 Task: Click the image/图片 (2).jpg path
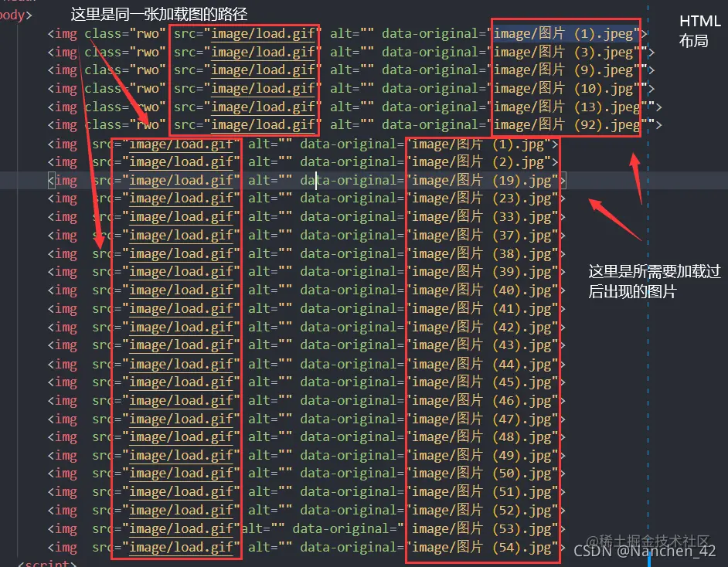tap(478, 162)
